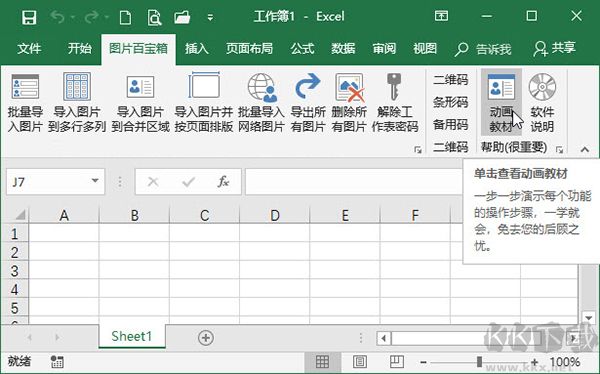Click 导入图片并按页面排版 button

click(204, 103)
